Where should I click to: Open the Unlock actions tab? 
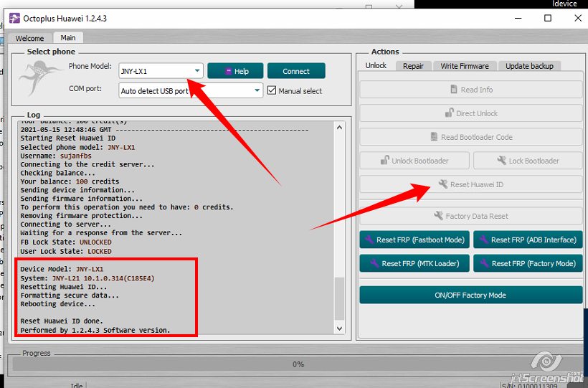click(x=376, y=65)
